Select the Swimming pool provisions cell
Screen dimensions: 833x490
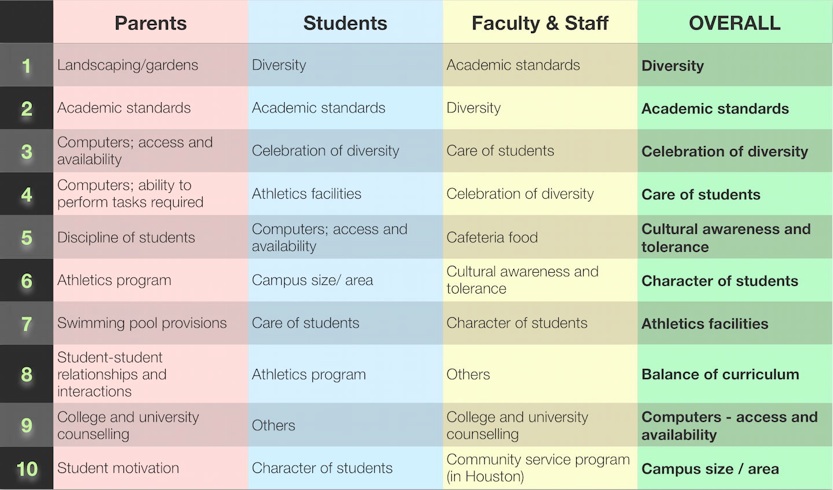[x=142, y=323]
